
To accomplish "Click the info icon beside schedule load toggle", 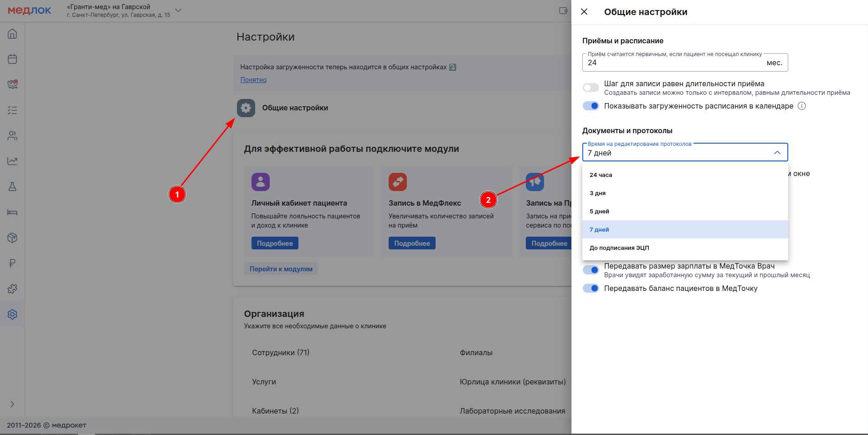I will coord(801,106).
